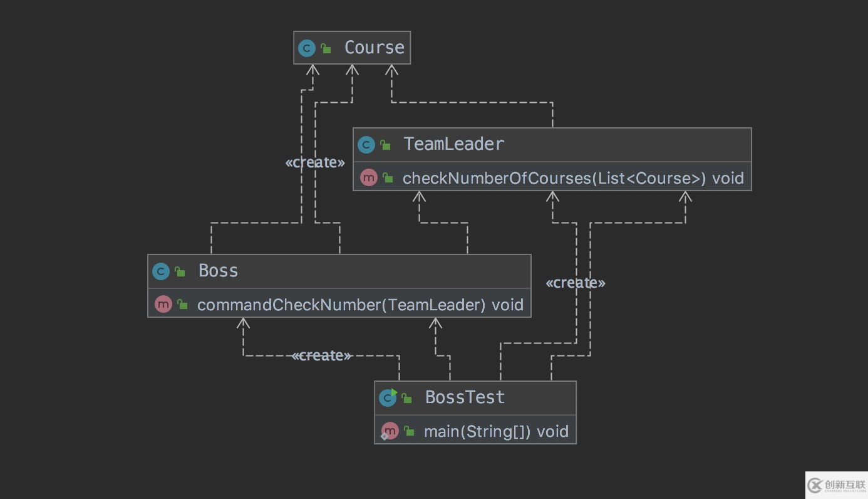The width and height of the screenshot is (868, 499).
Task: Click the class icon beside Course
Action: [x=306, y=48]
